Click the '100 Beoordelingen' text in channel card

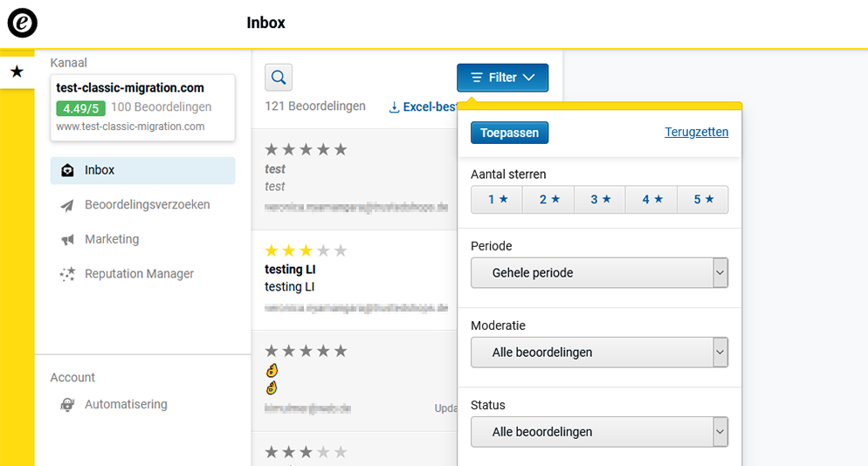161,107
